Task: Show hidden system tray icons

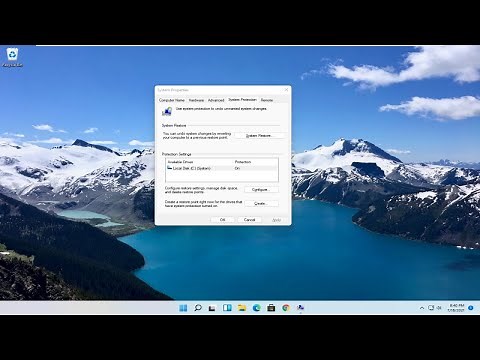Action: tap(422, 308)
